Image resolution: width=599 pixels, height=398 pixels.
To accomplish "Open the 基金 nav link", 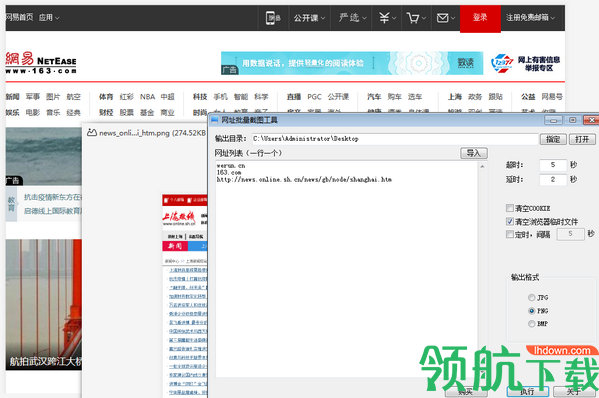I will tap(147, 112).
